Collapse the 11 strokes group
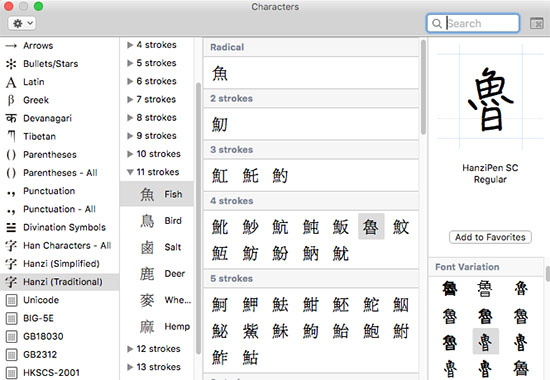 pos(130,172)
